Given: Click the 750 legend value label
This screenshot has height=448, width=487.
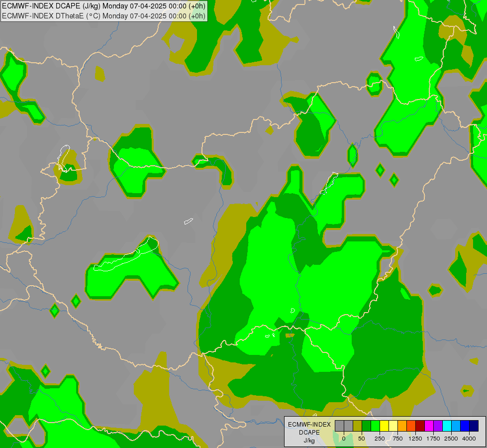Looking at the screenshot, I should point(397,439).
